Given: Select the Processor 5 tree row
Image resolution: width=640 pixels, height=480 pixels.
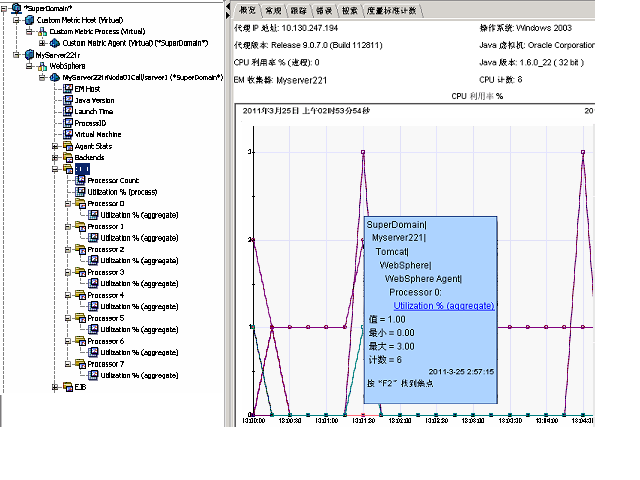Looking at the screenshot, I should (106, 318).
